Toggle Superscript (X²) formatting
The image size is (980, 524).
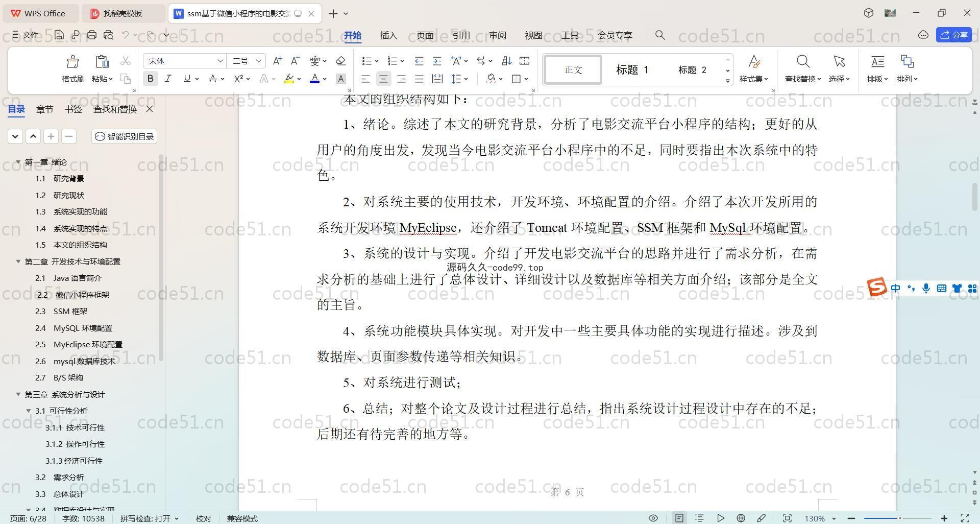tap(238, 79)
